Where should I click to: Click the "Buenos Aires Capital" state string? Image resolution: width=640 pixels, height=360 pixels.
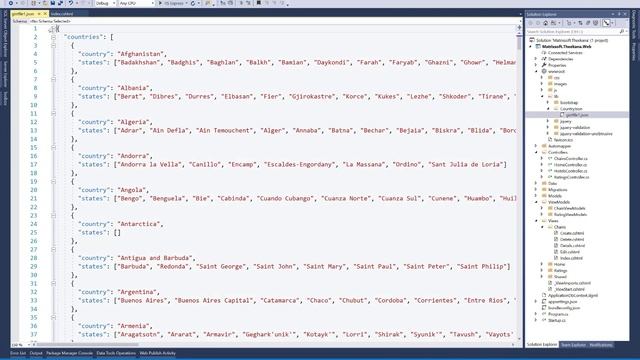tap(214, 300)
